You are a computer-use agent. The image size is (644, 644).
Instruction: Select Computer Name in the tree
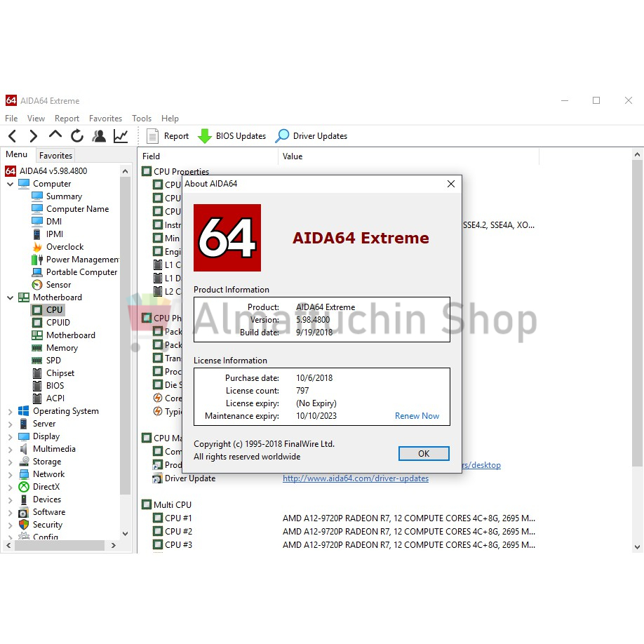coord(77,209)
